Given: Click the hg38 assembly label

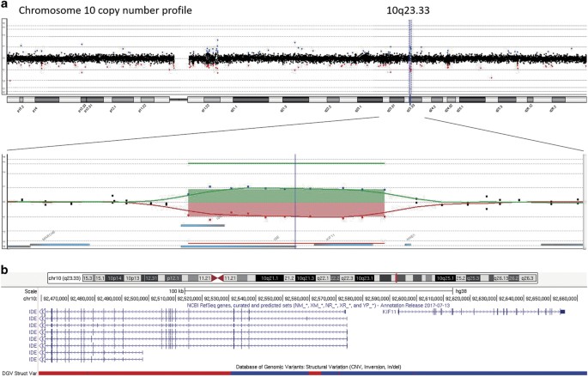Looking at the screenshot, I should pos(461,291).
